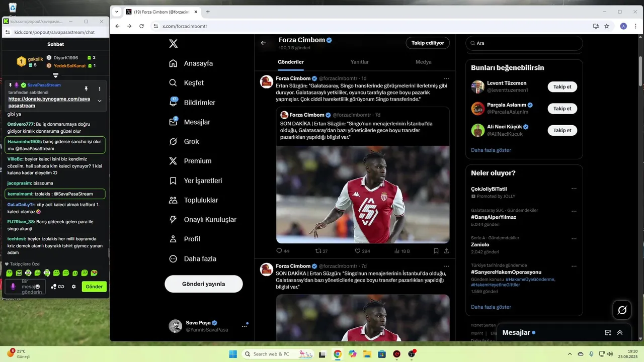
Task: Bookmark this page with star icon
Action: [607, 26]
